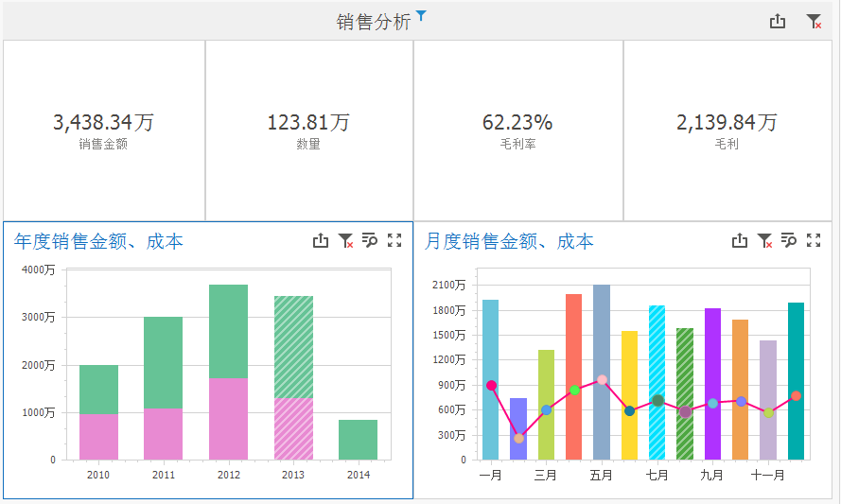Clear all dashboard filters in top header

coord(814,21)
